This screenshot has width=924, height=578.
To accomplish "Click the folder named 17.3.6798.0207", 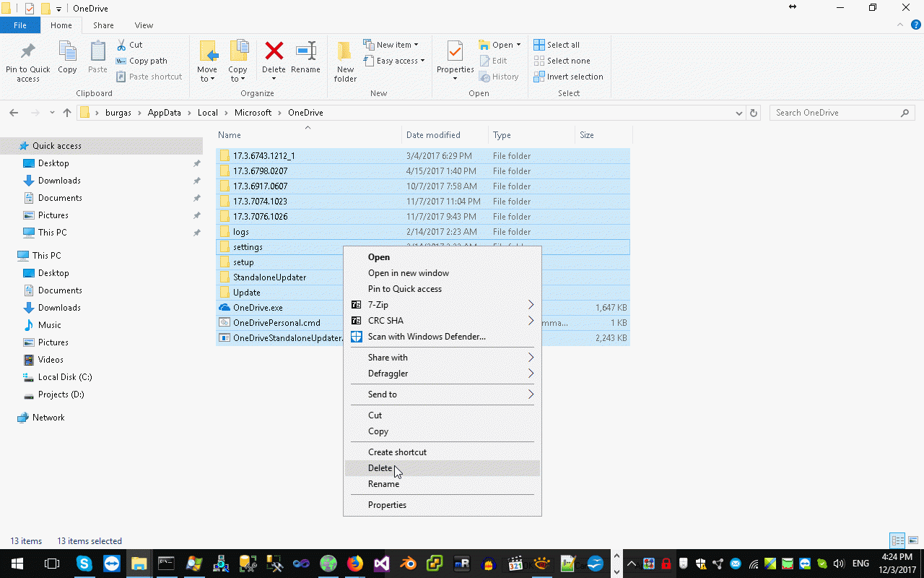I will (x=422, y=171).
